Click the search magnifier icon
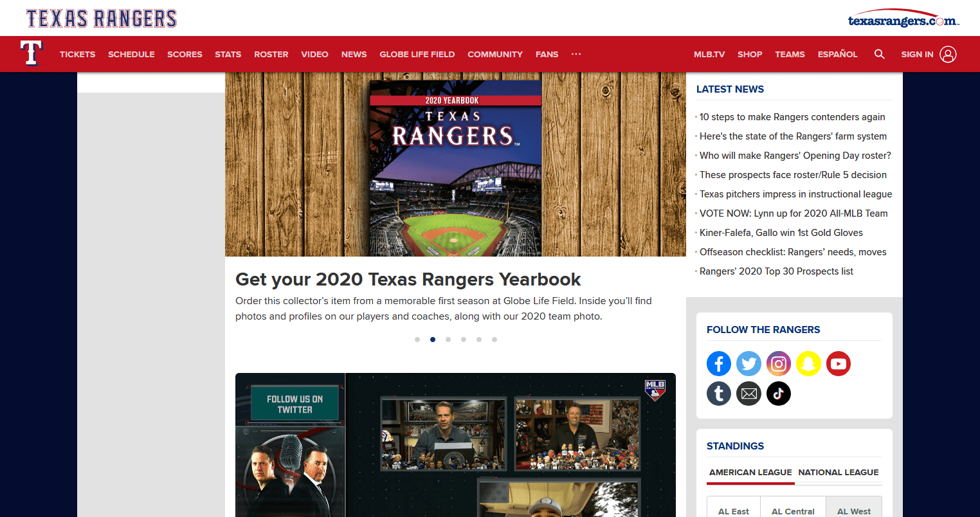Screen dimensions: 980x517 point(879,54)
